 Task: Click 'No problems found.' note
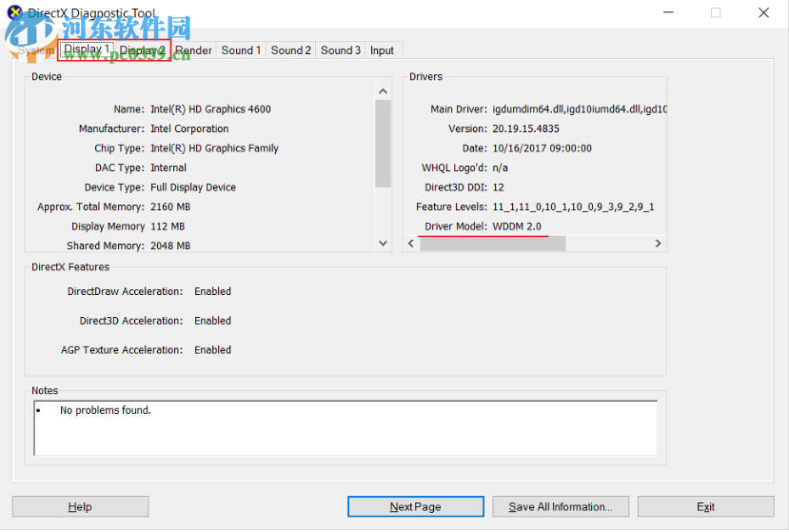click(105, 410)
